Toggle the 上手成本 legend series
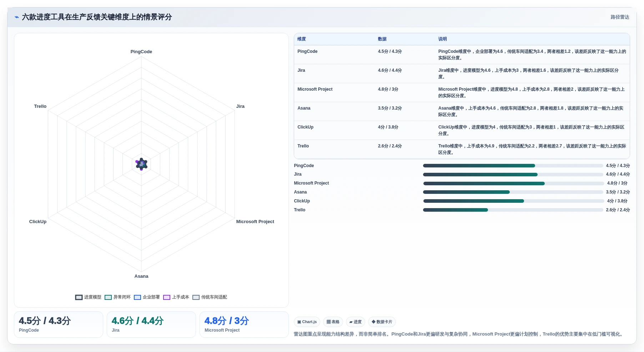The width and height of the screenshot is (644, 352). tap(176, 297)
